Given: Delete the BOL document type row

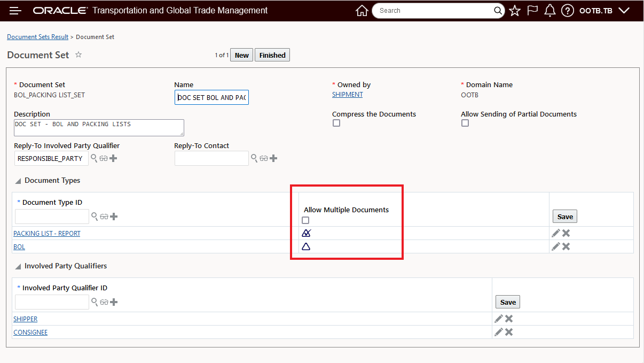Looking at the screenshot, I should coord(566,246).
